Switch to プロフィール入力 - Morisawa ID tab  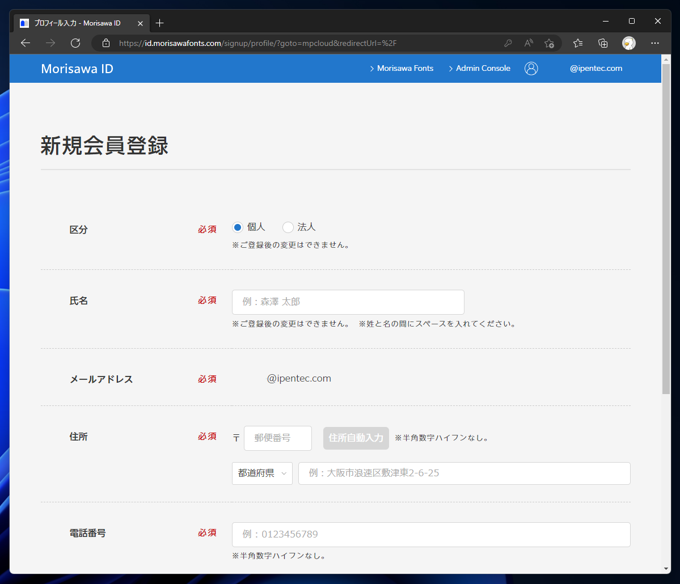(x=82, y=23)
